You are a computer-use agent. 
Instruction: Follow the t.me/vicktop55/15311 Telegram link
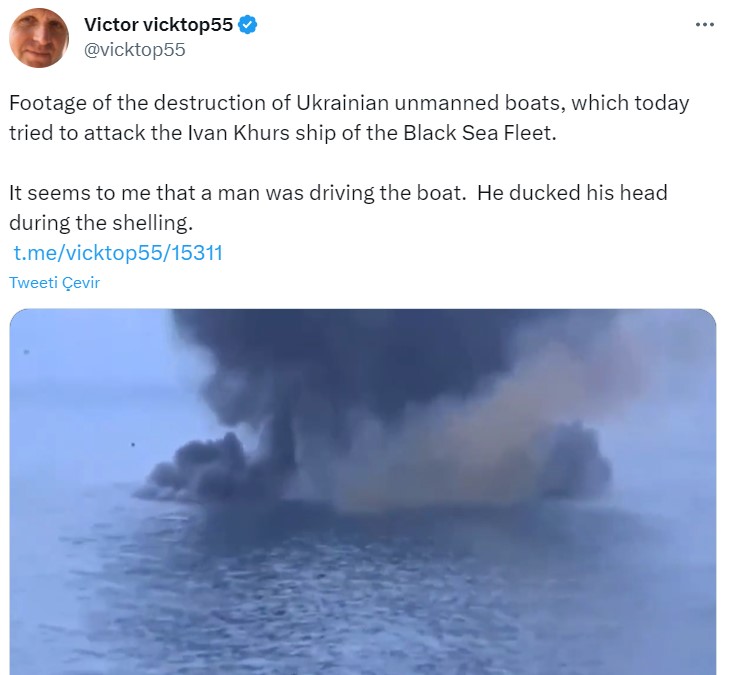[118, 253]
